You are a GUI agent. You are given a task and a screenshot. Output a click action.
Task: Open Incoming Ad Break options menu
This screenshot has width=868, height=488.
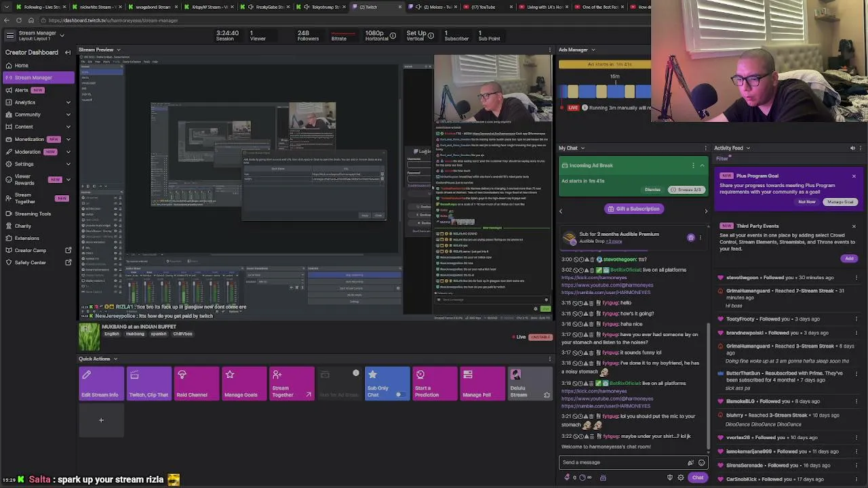(693, 165)
